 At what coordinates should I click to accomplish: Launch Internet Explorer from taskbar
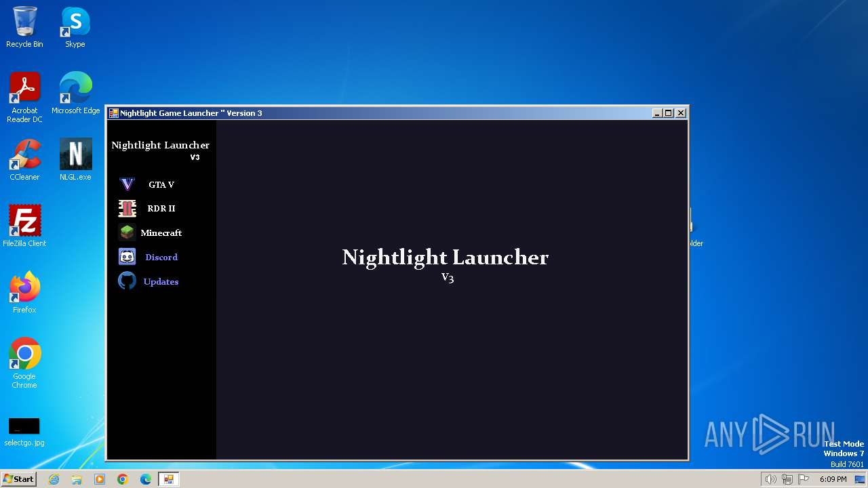point(54,479)
